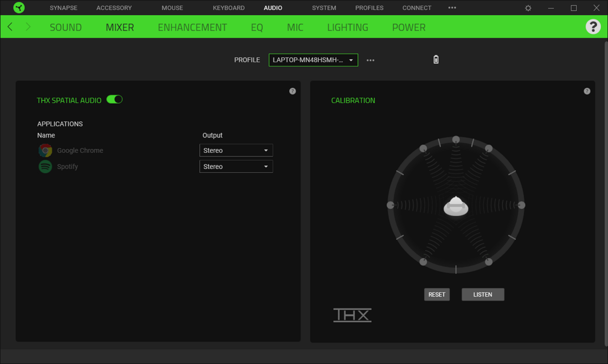The image size is (608, 364).
Task: Open help via the question mark icon
Action: pyautogui.click(x=593, y=27)
